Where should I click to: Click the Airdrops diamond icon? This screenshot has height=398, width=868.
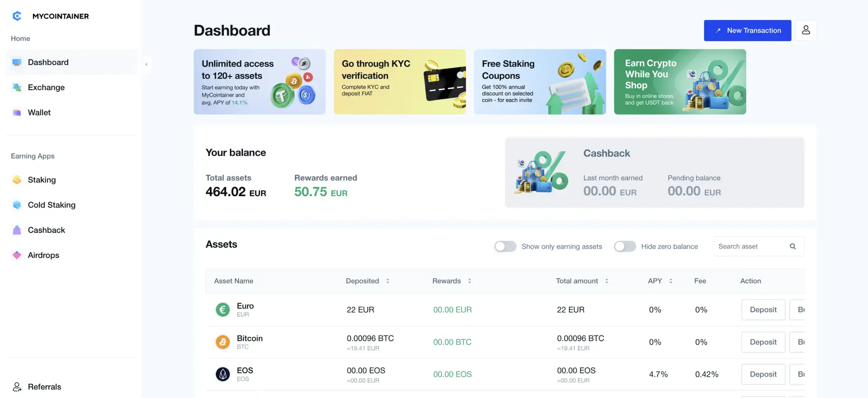17,255
